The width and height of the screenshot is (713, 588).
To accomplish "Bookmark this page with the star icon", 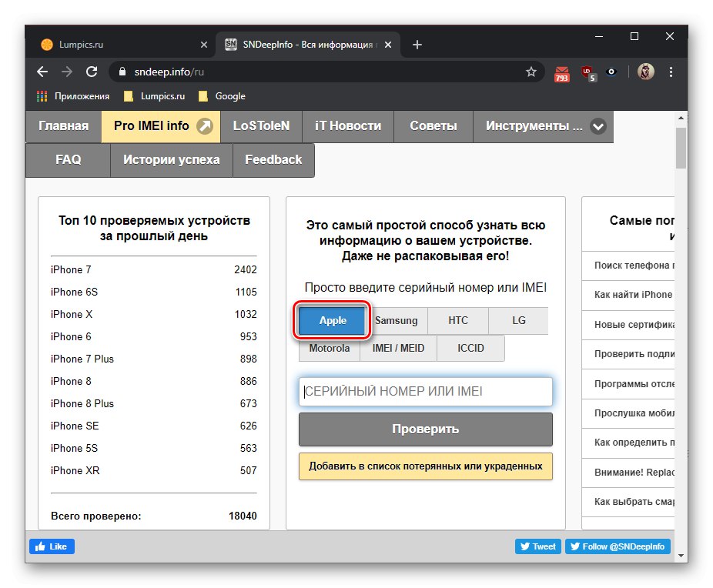I will pyautogui.click(x=531, y=72).
